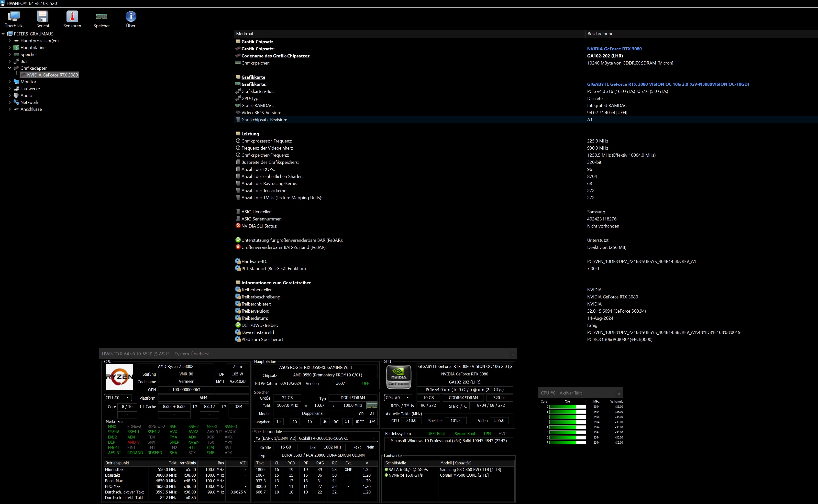The height and width of the screenshot is (504, 818).
Task: Click the memory module icon beside 100.0 MHz
Action: click(x=372, y=405)
